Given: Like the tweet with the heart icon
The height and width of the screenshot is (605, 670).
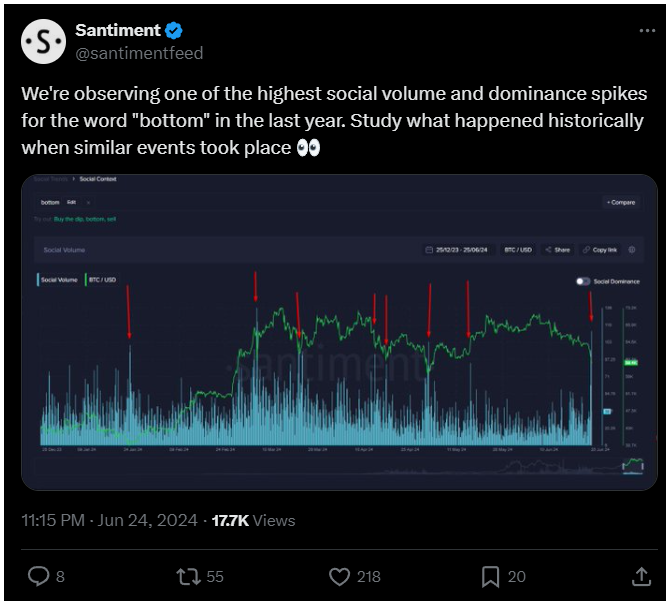Looking at the screenshot, I should pos(339,576).
